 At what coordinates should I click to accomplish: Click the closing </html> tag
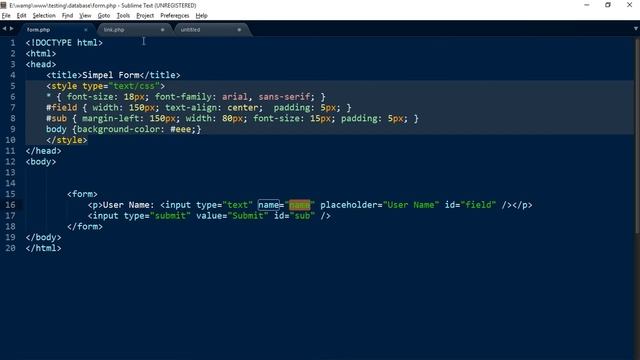tap(43, 248)
